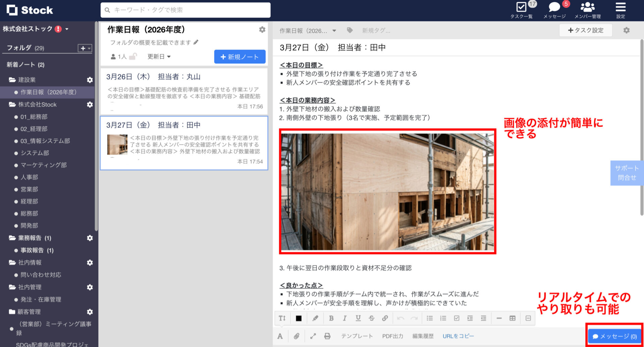Open the 設定 hamburger menu icon

[x=620, y=7]
